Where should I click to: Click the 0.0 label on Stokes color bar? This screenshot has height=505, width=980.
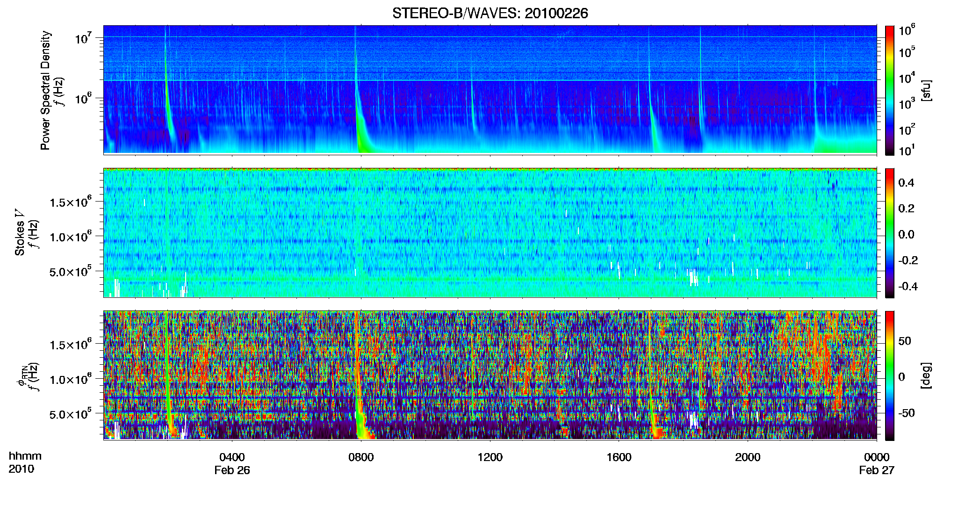(x=906, y=234)
